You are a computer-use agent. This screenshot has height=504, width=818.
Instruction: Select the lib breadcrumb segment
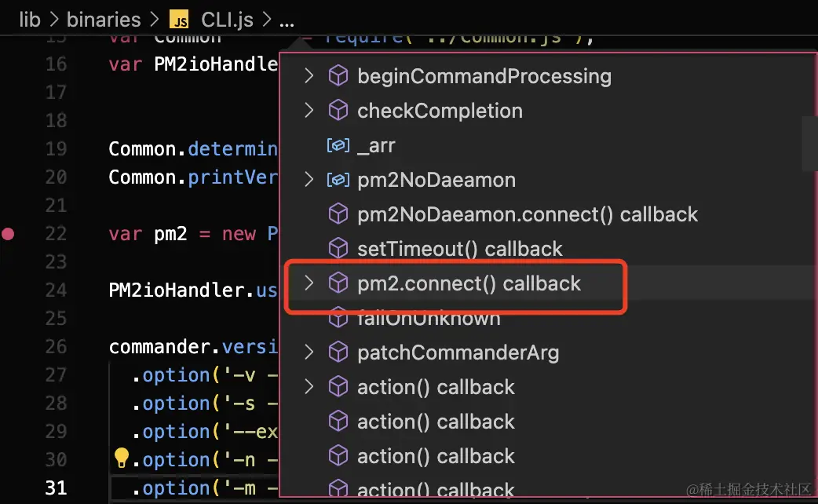point(30,20)
